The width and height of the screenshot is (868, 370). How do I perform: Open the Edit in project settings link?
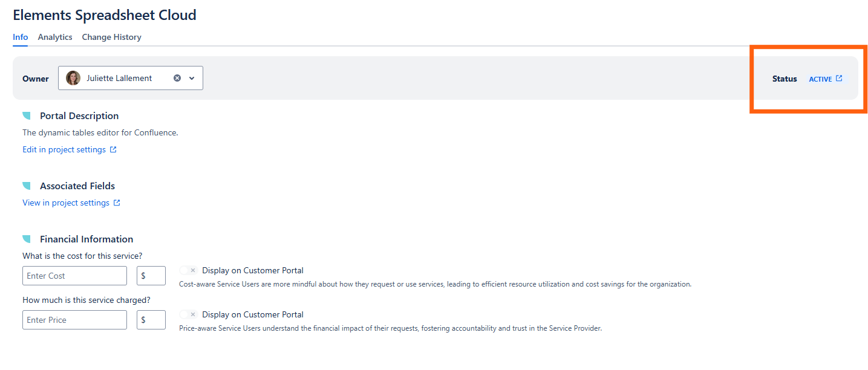tap(64, 150)
